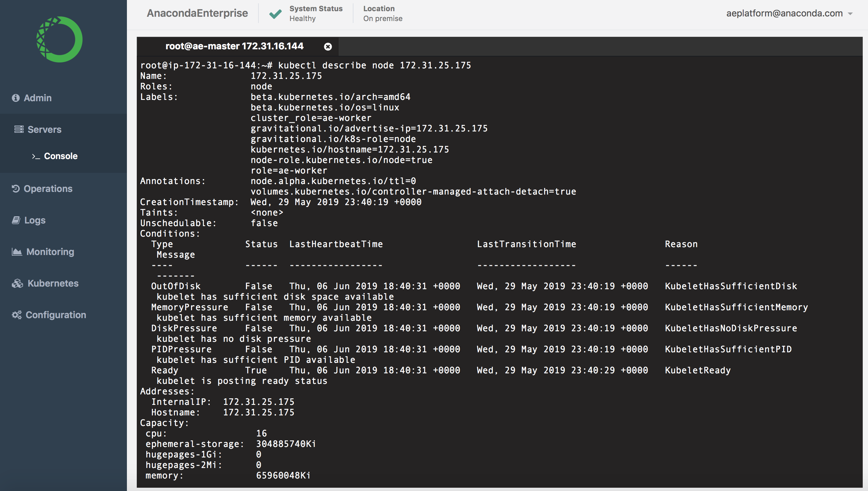Click the Operations history icon
Viewport: 868px width, 491px height.
[x=16, y=189]
